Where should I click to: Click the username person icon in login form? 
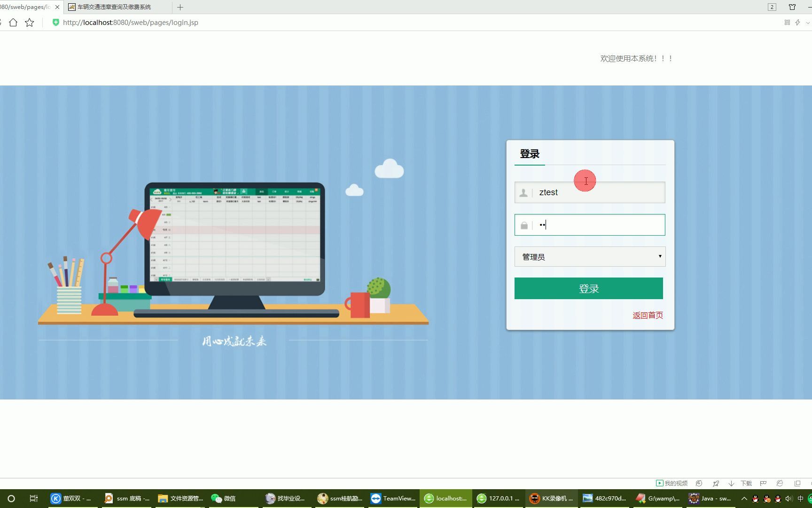[524, 192]
